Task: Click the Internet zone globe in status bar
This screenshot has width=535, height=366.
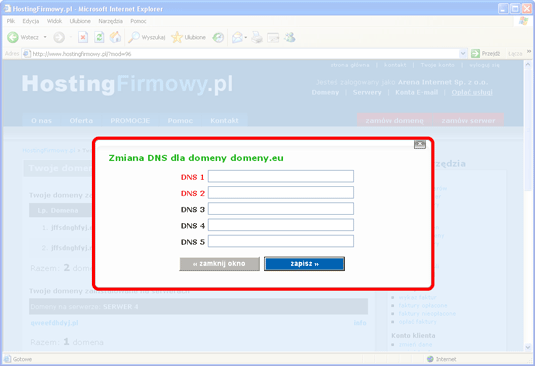Action: [x=430, y=359]
